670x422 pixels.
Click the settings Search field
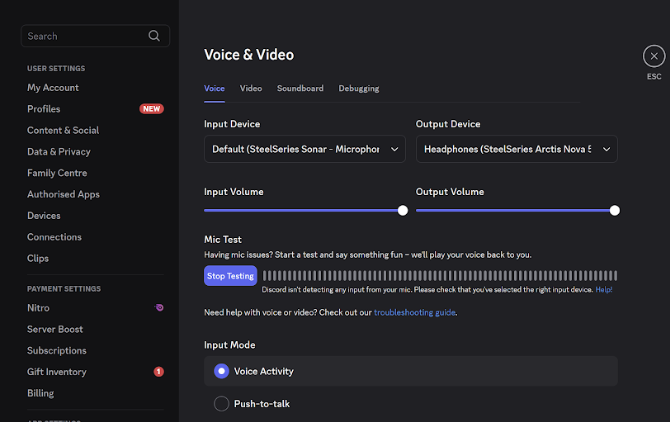click(95, 36)
